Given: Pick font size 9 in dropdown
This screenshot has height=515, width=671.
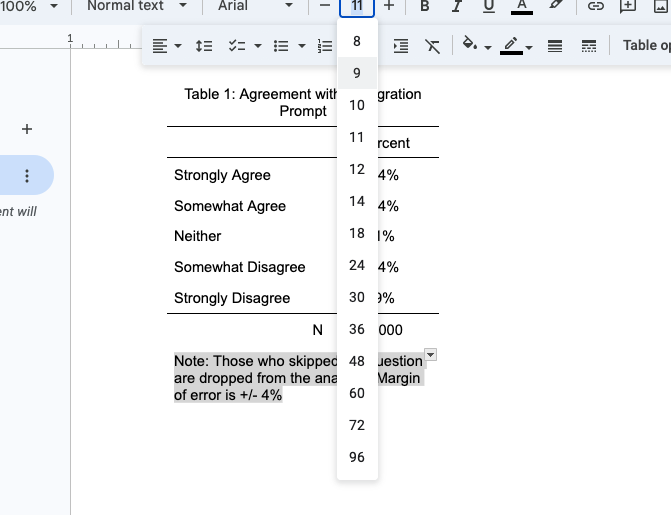Looking at the screenshot, I should coord(357,73).
